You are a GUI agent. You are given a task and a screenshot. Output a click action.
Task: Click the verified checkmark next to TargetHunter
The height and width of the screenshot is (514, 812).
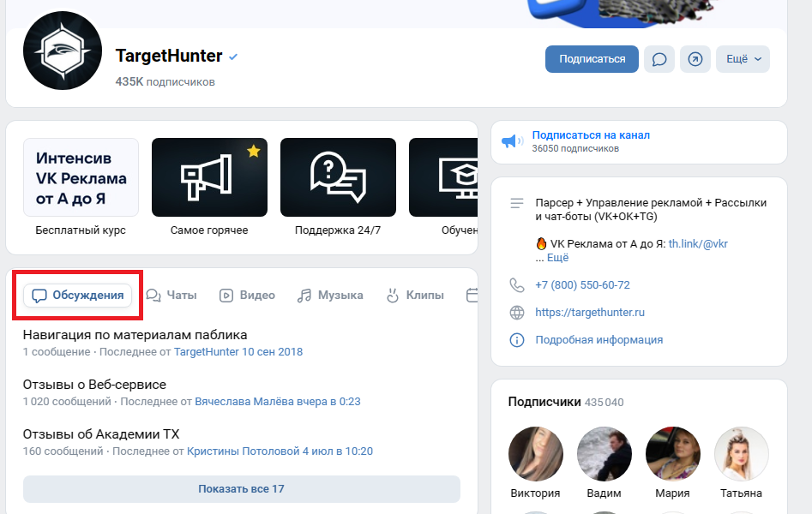click(x=233, y=57)
